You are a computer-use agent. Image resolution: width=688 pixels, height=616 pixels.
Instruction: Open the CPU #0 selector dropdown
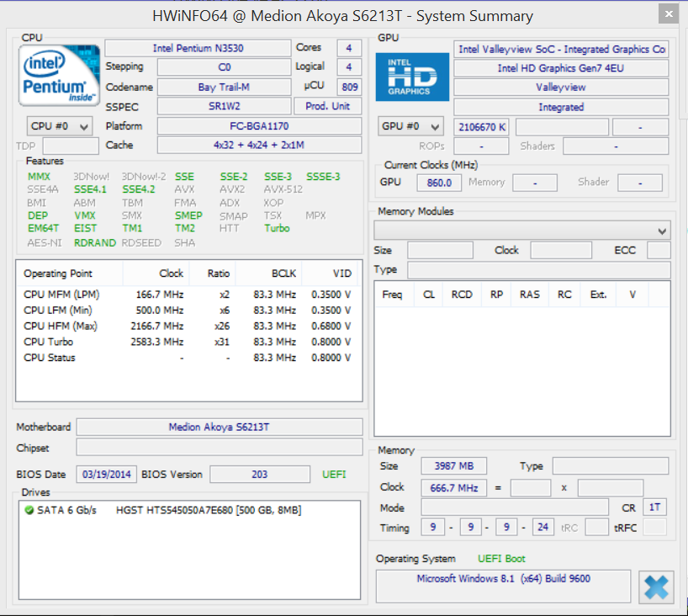(x=60, y=126)
